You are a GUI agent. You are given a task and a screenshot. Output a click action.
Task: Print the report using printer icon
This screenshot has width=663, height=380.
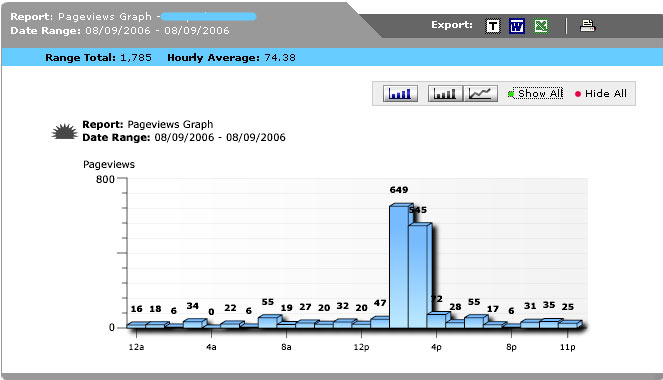587,26
